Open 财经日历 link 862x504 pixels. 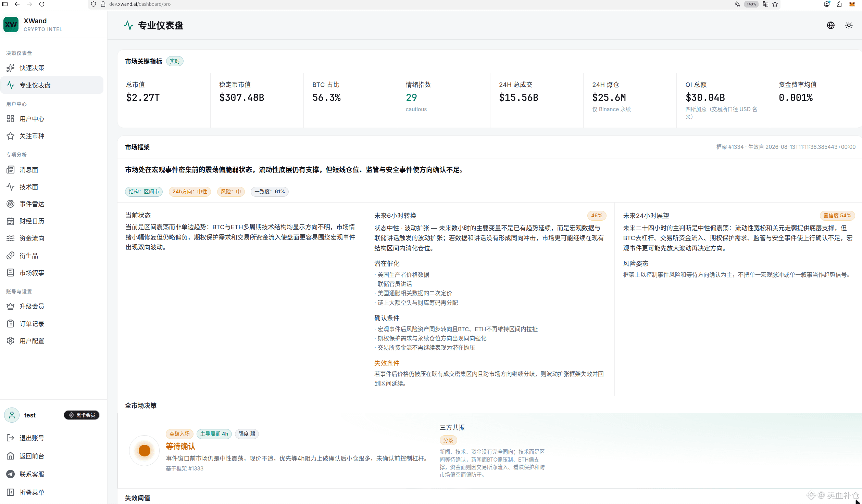[x=52, y=221]
